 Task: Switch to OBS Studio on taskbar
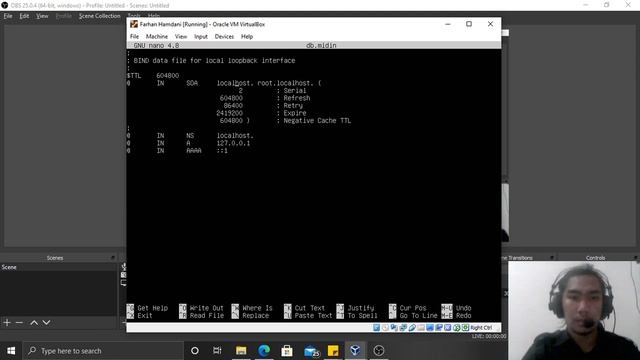tap(379, 351)
